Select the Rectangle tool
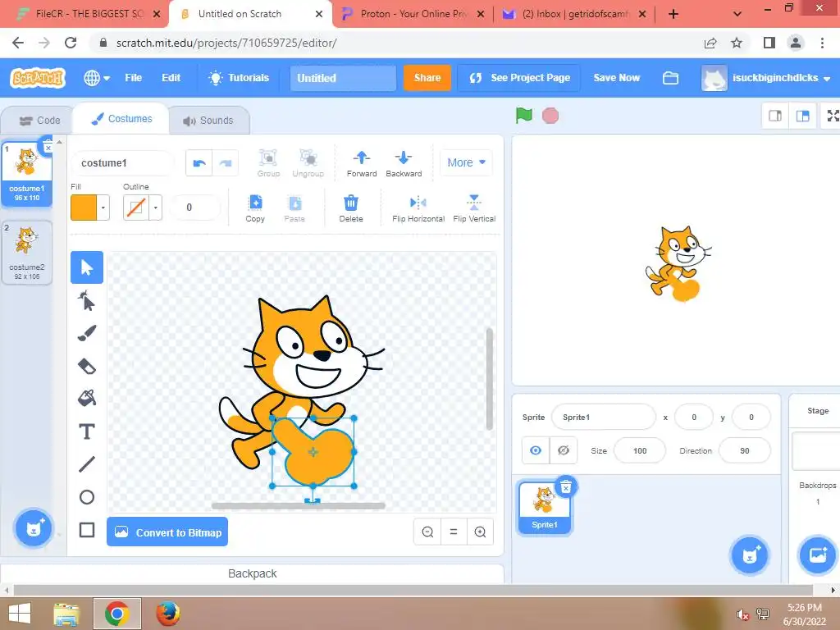 point(87,530)
